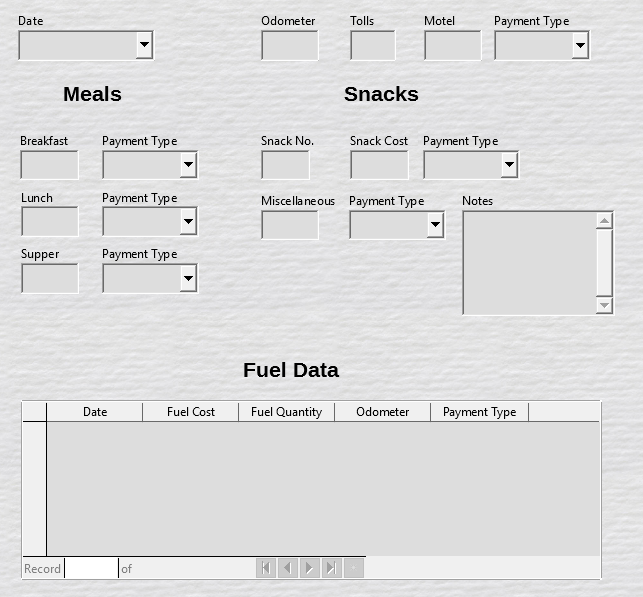
Task: Jump to last record in Fuel Data
Action: tap(332, 568)
